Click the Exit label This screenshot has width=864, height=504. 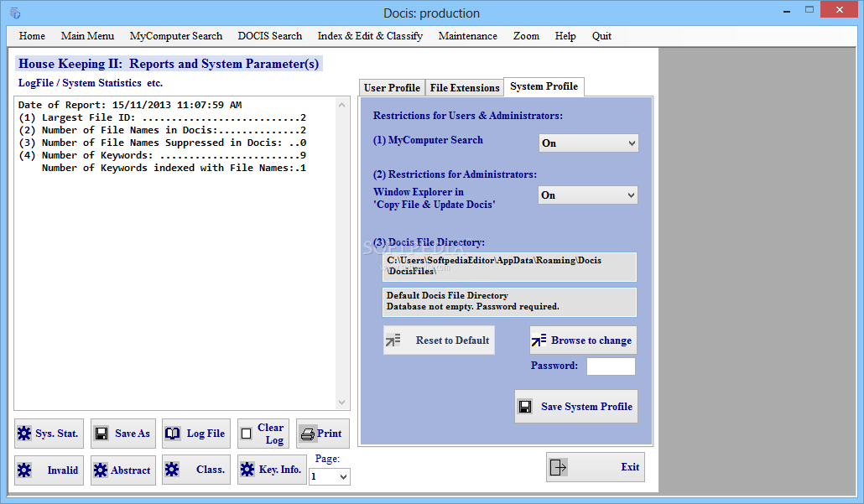(x=630, y=467)
